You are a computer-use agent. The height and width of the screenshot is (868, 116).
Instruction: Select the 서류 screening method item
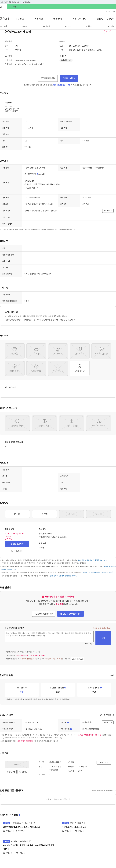coord(17,514)
